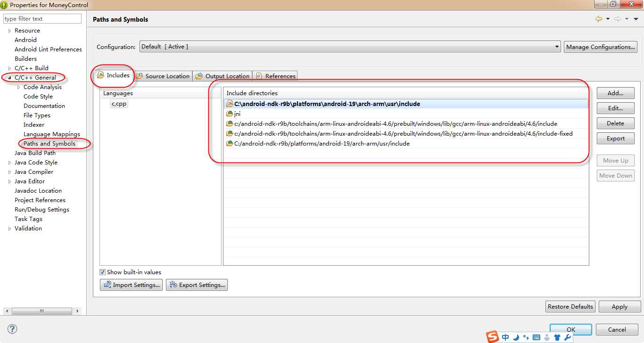Click the Includes tab folder icon
Viewport: 644px width, 343px height.
point(100,75)
